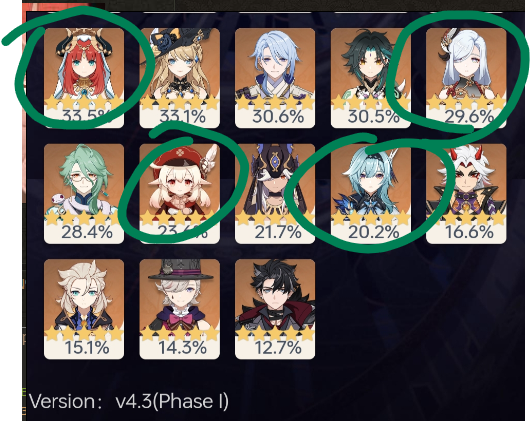The image size is (530, 421).
Task: Select the red-haired horned character card at 33.5%
Action: click(84, 78)
